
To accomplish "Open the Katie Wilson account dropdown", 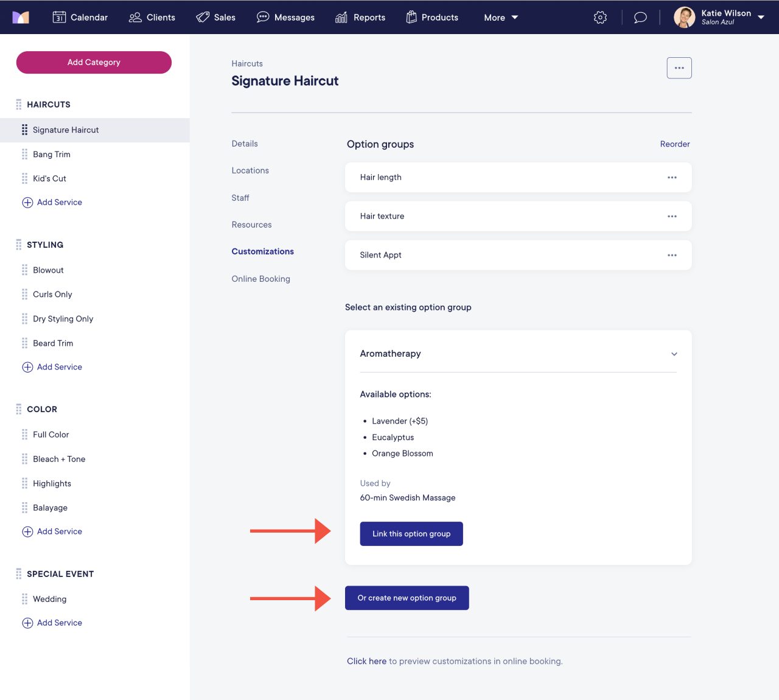I will (719, 17).
